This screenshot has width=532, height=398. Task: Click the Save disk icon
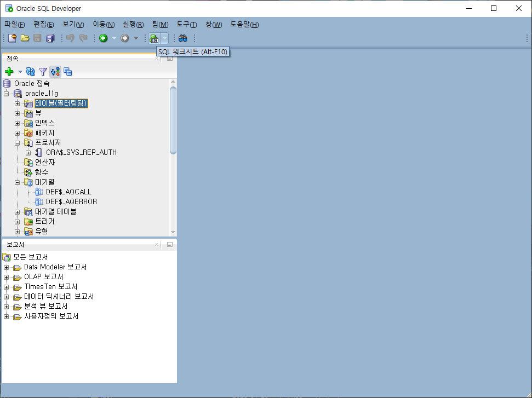[x=37, y=38]
